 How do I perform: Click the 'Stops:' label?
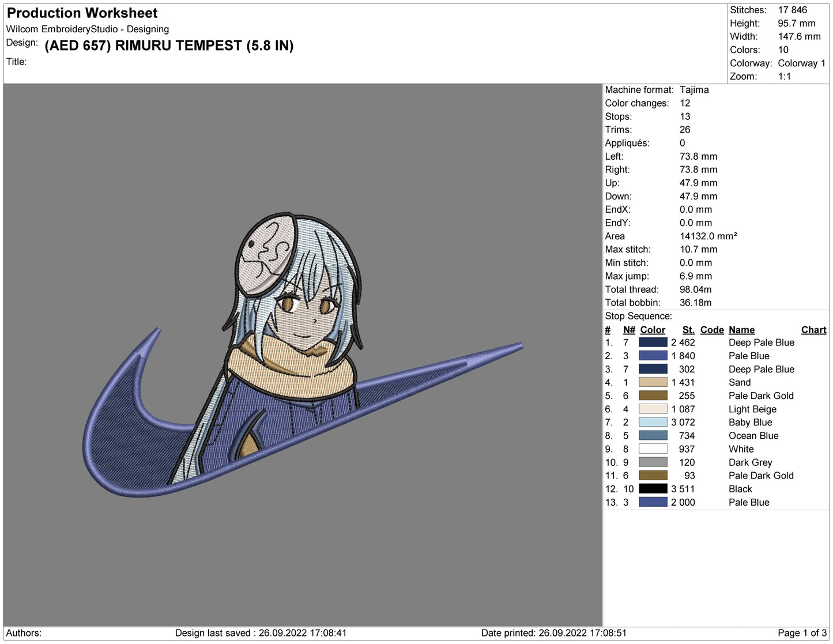click(x=618, y=116)
